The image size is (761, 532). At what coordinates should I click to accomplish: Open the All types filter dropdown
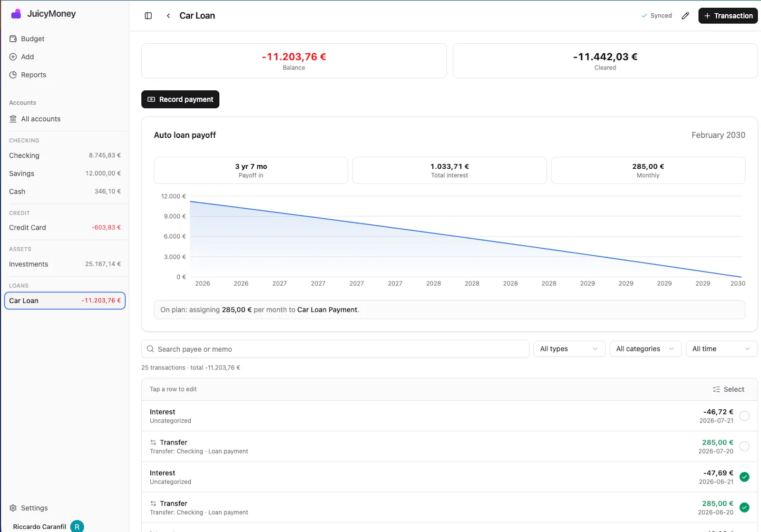tap(569, 349)
